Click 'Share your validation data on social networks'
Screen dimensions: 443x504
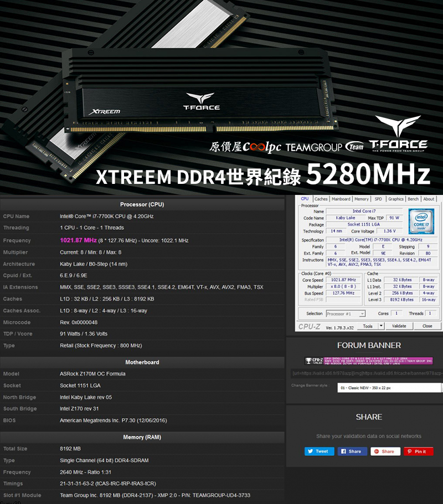point(369,436)
